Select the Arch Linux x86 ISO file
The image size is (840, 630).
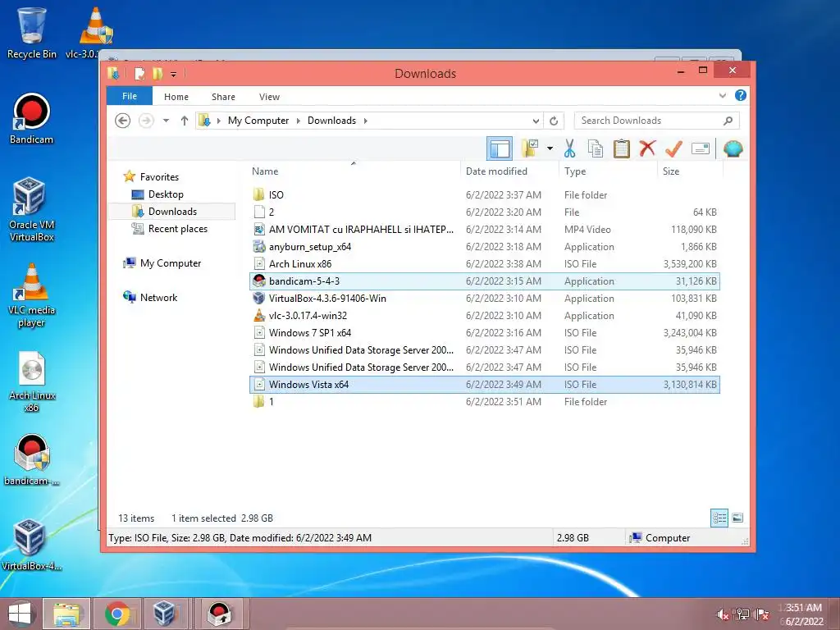(484, 263)
